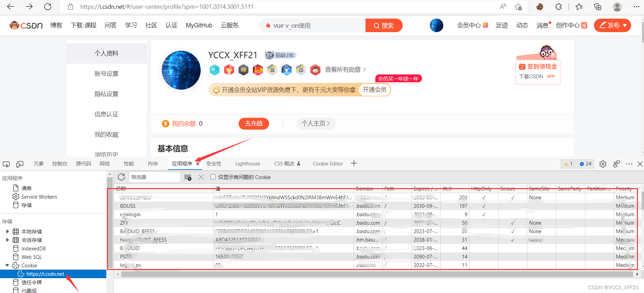Image resolution: width=644 pixels, height=293 pixels.
Task: Open the read aloud icon in address bar
Action: [503, 6]
